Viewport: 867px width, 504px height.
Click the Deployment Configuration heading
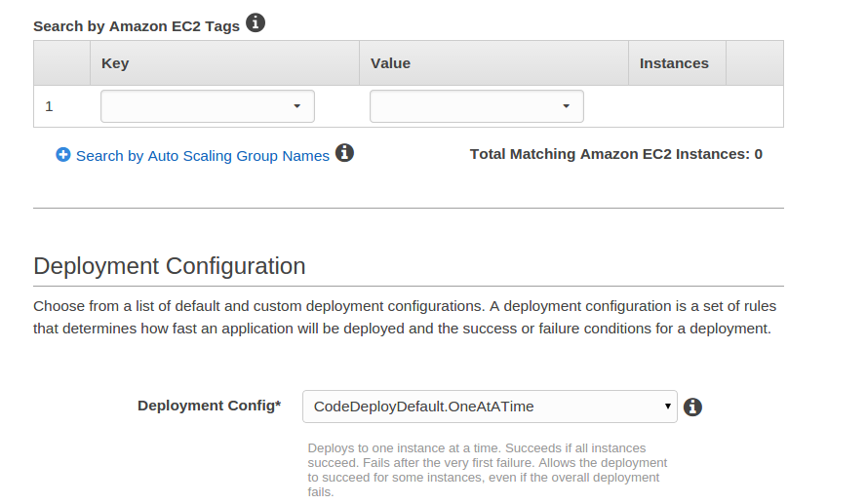tap(170, 266)
